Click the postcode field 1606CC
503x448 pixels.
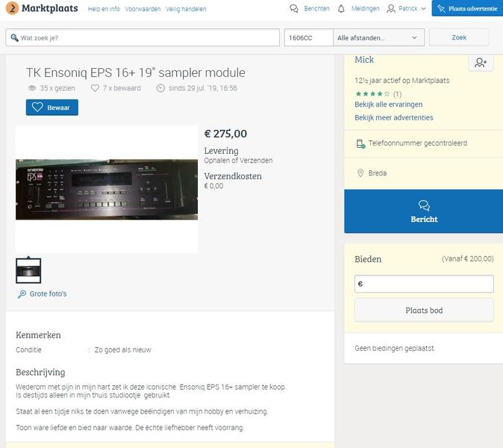point(309,37)
